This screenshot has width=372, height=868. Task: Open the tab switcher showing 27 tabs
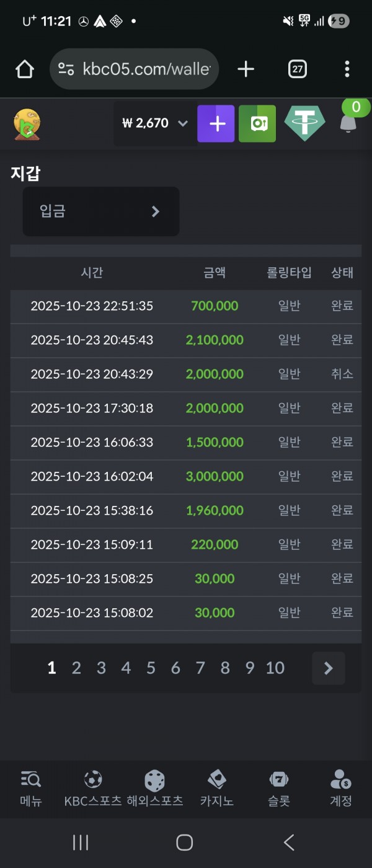tap(298, 69)
